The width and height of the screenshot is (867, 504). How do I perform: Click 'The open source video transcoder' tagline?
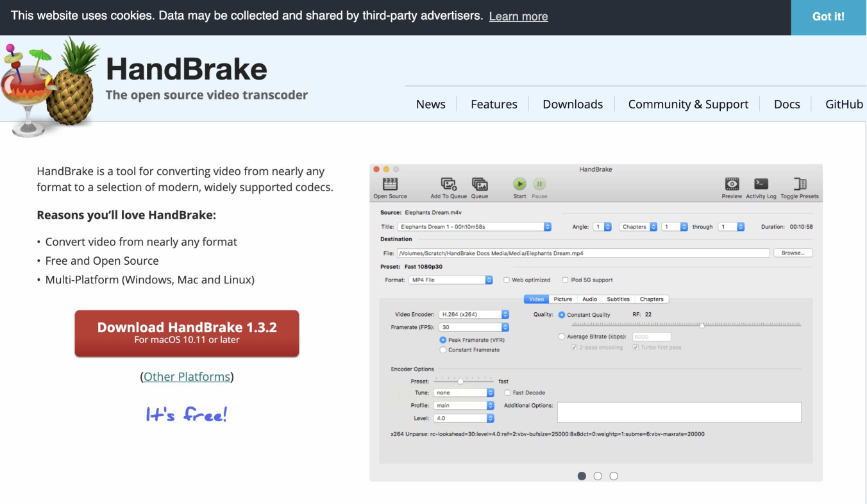pos(206,95)
